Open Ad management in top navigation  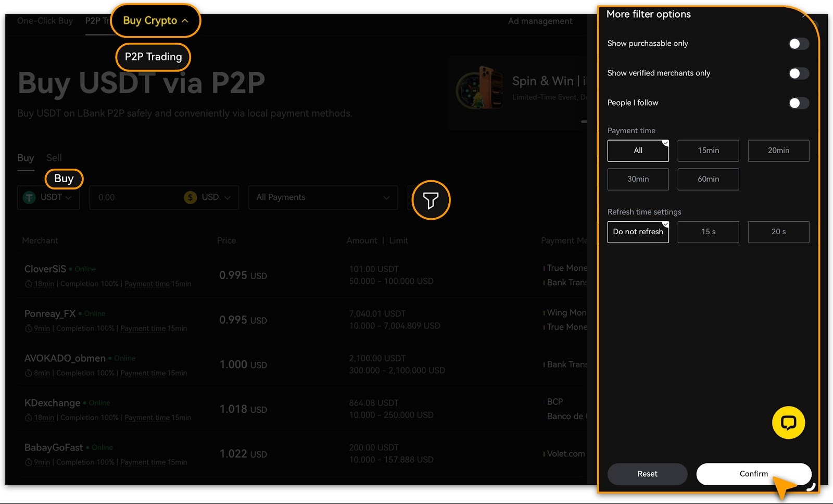point(540,21)
